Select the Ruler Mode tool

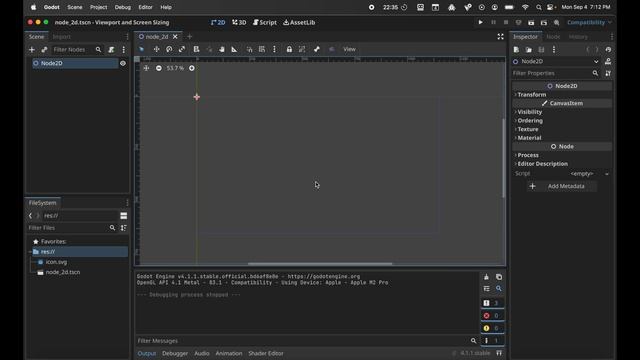(x=234, y=49)
